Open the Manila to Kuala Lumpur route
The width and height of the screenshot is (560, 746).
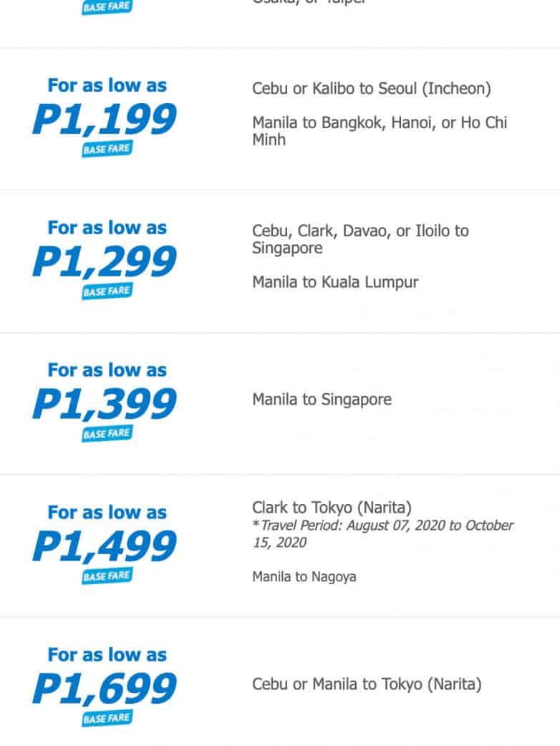335,282
